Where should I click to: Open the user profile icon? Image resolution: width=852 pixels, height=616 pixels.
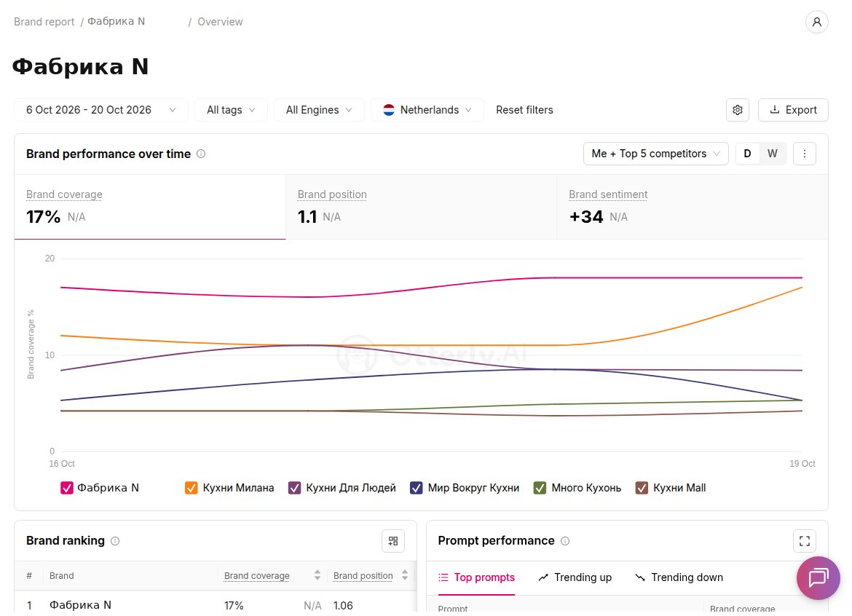[816, 22]
